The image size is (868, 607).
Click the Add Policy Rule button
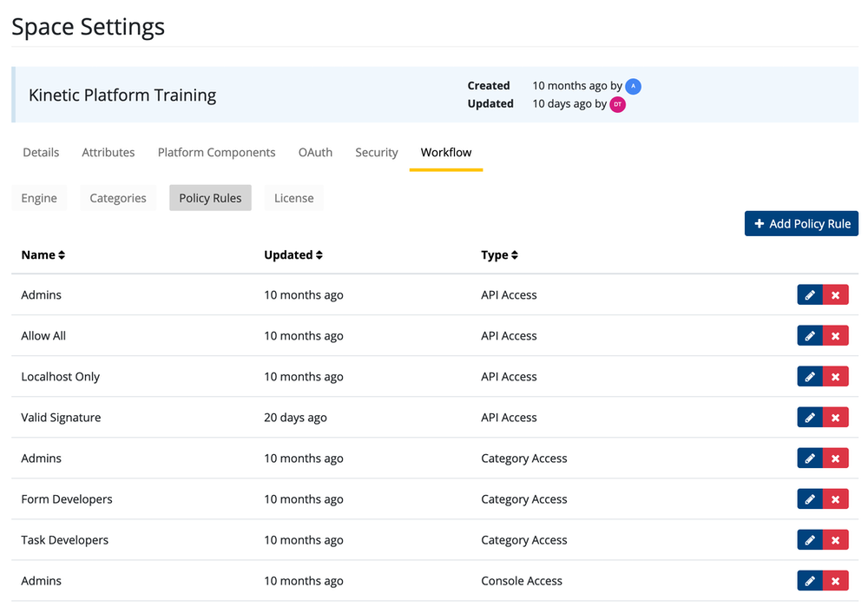(801, 224)
